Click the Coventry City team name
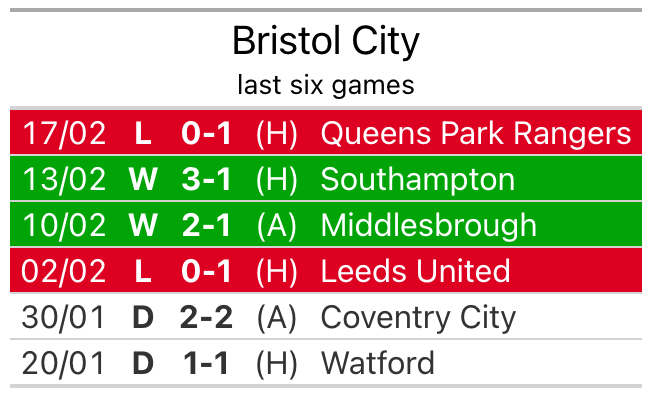Screen dimensions: 652x396 (x=418, y=318)
